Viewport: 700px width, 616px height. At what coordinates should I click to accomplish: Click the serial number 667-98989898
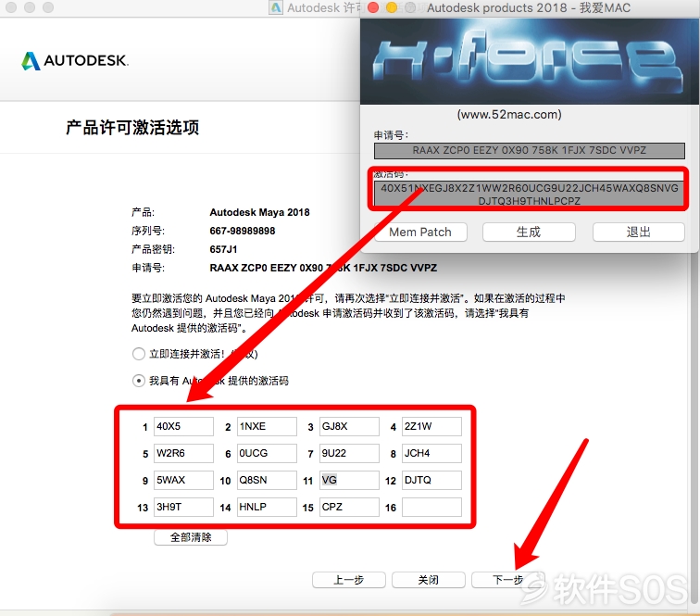click(243, 231)
